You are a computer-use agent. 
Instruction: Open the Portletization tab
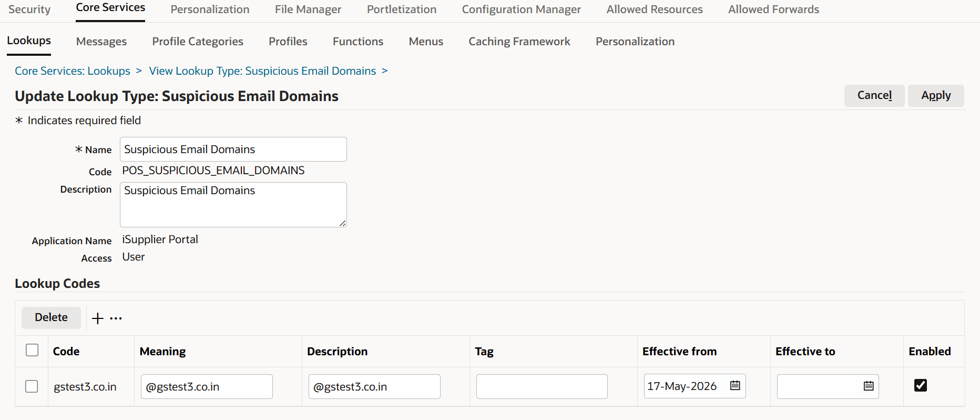[402, 9]
